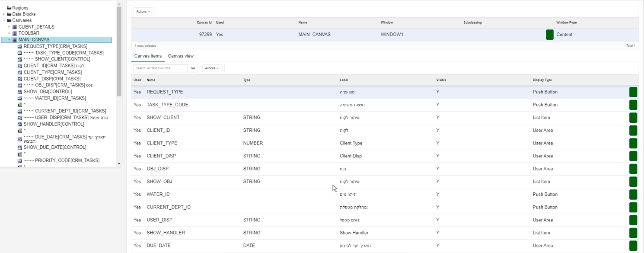This screenshot has height=253, width=644.
Task: Click the Search All Text Columns field
Action: 160,68
